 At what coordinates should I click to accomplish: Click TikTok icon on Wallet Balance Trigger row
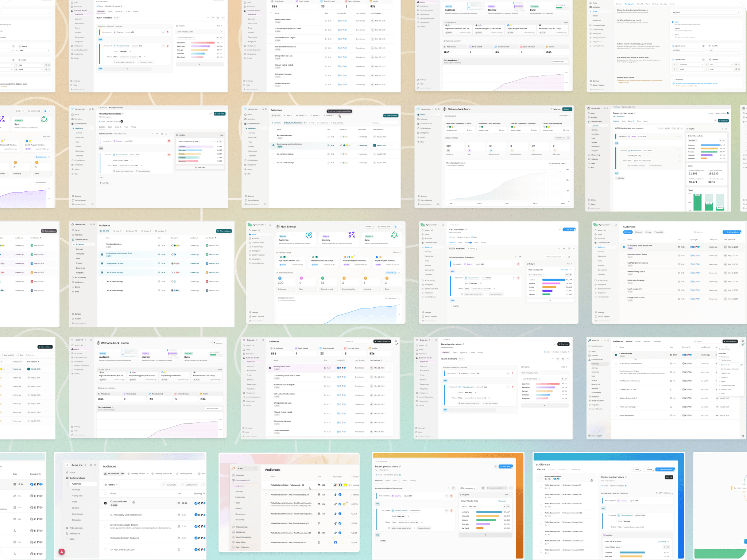point(335,485)
